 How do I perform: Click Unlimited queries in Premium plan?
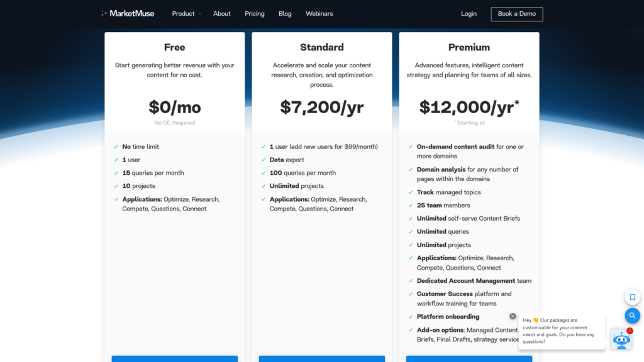[x=443, y=231]
